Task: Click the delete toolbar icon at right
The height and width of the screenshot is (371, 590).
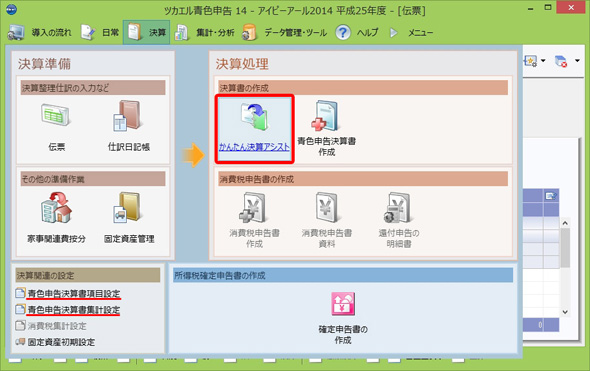Action: click(561, 61)
